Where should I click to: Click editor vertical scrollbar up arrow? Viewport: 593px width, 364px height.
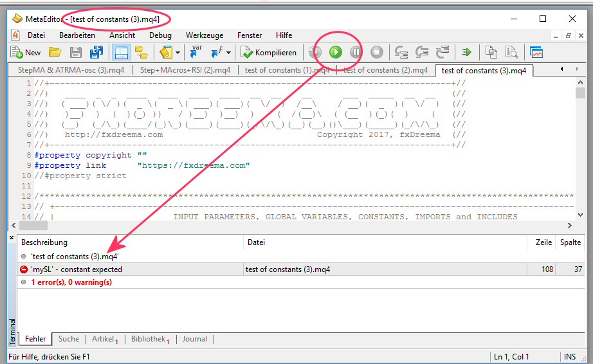581,82
